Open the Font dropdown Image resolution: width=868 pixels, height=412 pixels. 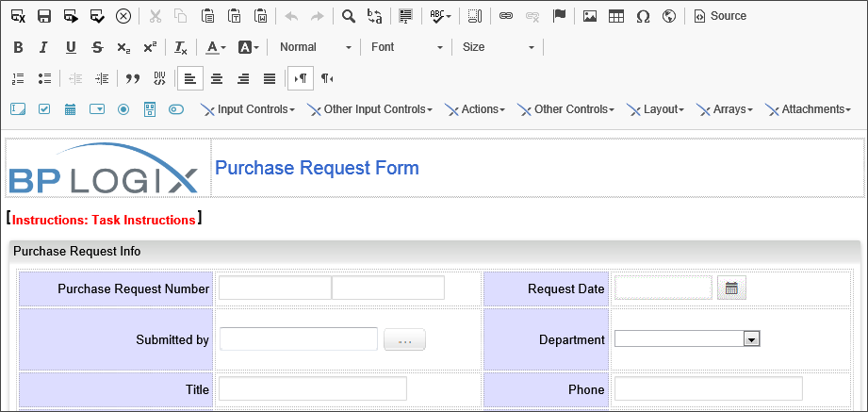coord(406,47)
